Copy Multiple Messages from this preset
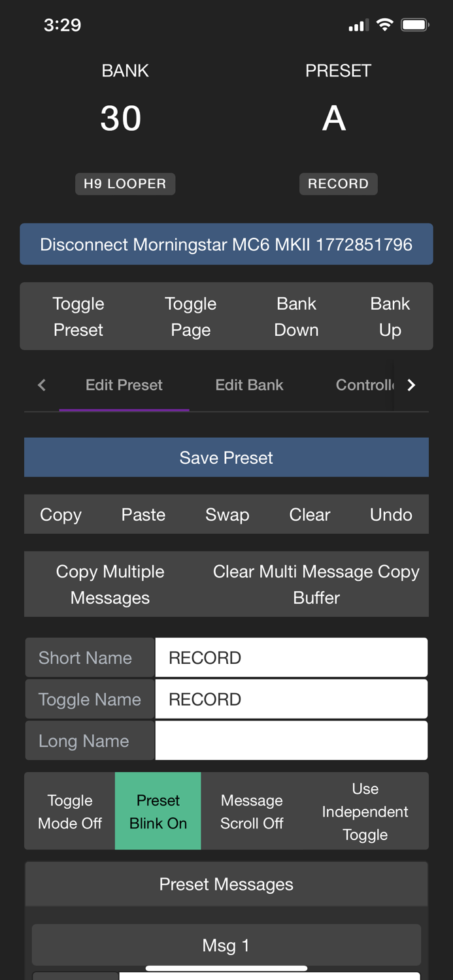453x980 pixels. coord(110,584)
